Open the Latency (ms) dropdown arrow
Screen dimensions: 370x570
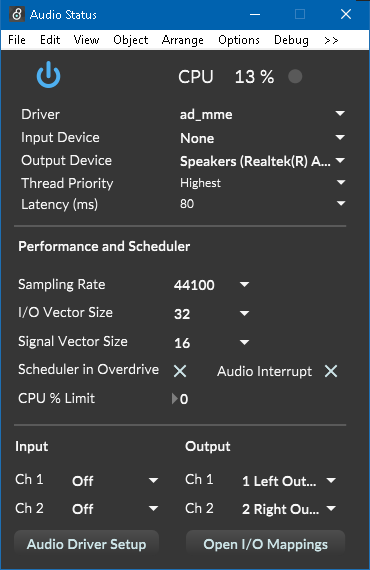point(341,204)
